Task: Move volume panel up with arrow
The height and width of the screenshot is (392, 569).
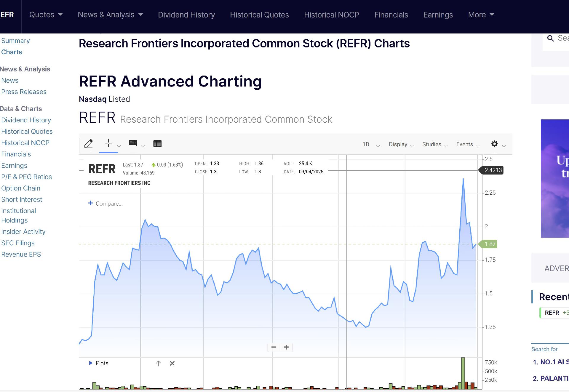Action: pyautogui.click(x=159, y=363)
